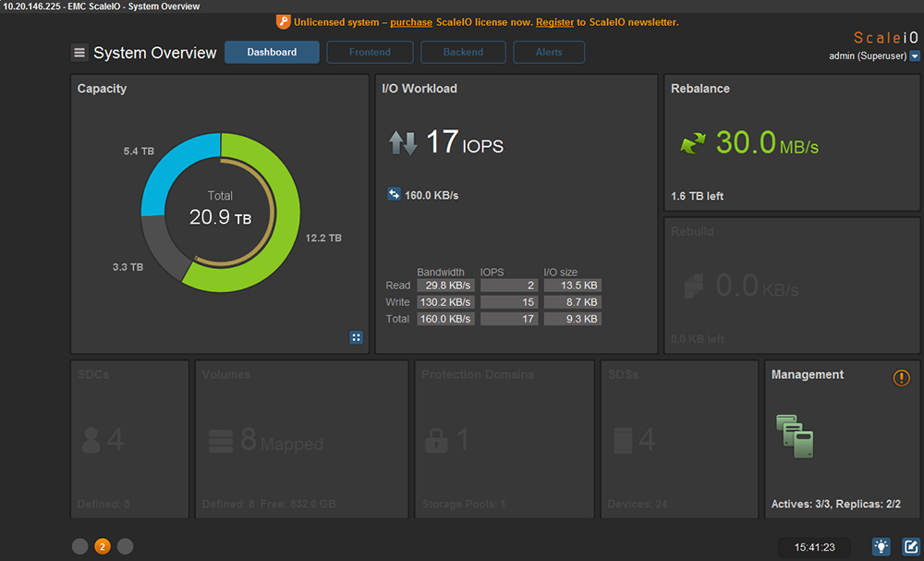Screen dimensions: 924x561
Task: Click the 5.4 TB capacity label
Action: pos(140,152)
